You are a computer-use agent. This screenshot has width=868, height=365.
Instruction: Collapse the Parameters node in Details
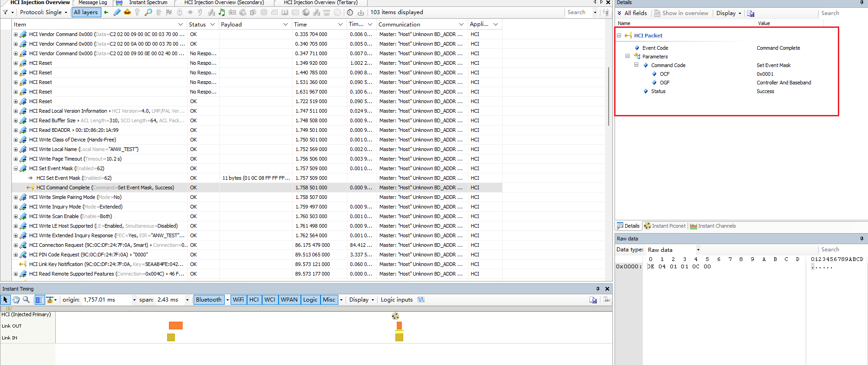(x=628, y=56)
